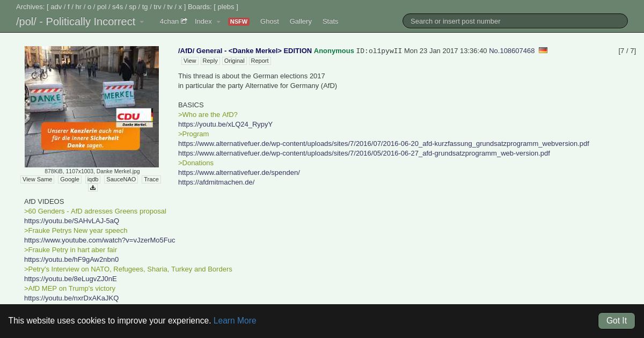644x338 pixels.
Task: Open the sp archive link
Action: pyautogui.click(x=133, y=7)
